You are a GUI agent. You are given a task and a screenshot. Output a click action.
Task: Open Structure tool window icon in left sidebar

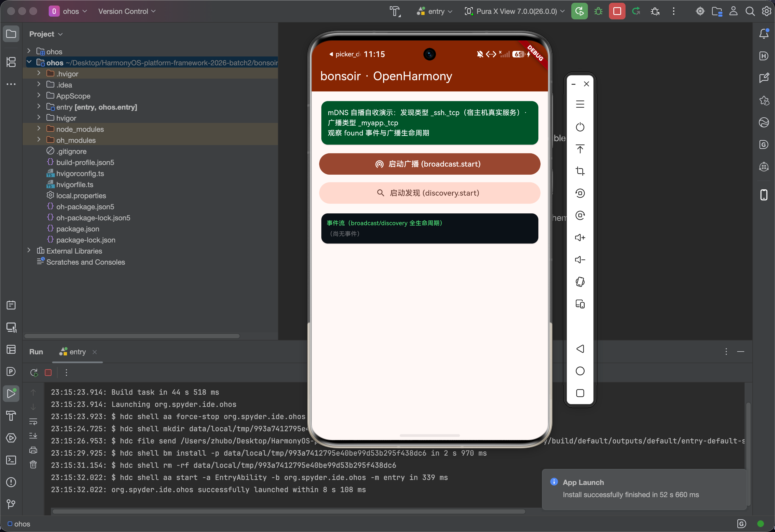11,62
